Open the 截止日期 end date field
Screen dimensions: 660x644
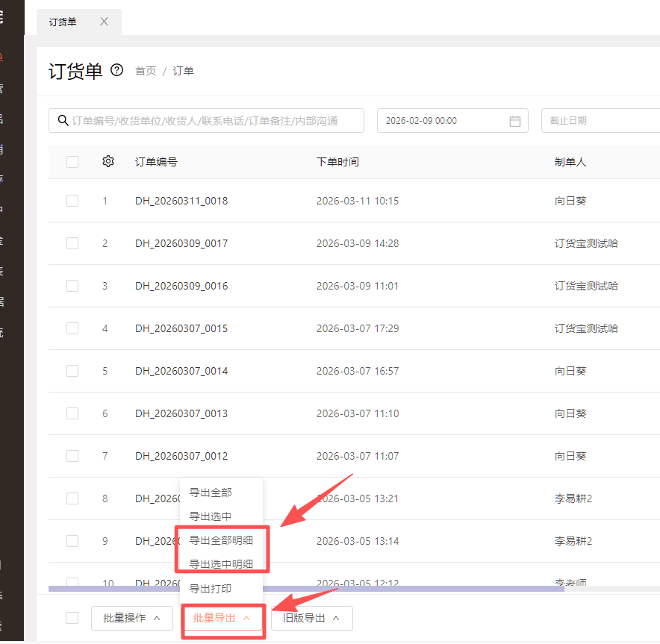click(601, 121)
